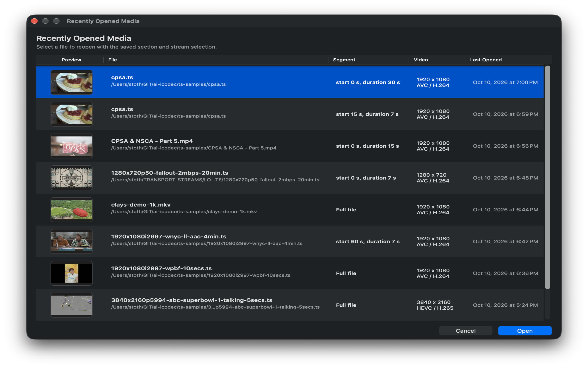This screenshot has height=368, width=588.
Task: Select 'CPSA & NSCA - Part 5.mp4' file name
Action: pyautogui.click(x=152, y=141)
